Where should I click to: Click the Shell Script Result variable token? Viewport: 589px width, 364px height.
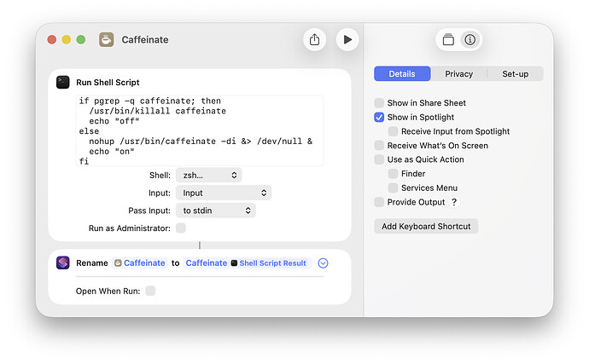click(x=269, y=263)
